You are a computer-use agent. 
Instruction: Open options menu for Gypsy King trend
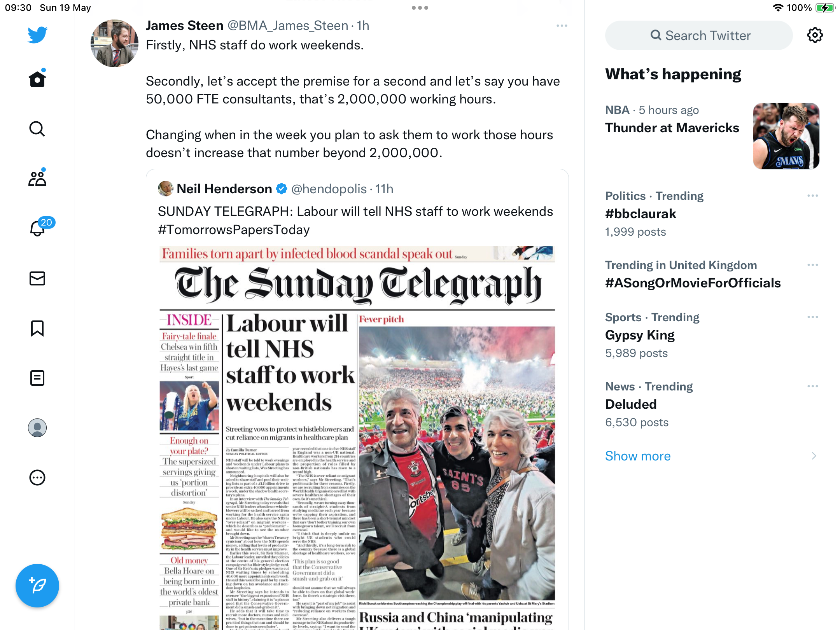tap(812, 317)
